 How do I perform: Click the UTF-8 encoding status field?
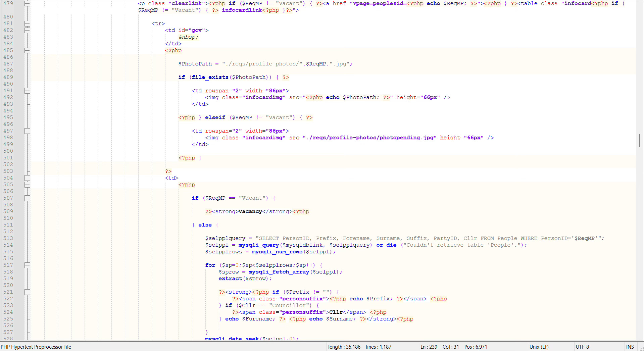pos(582,347)
